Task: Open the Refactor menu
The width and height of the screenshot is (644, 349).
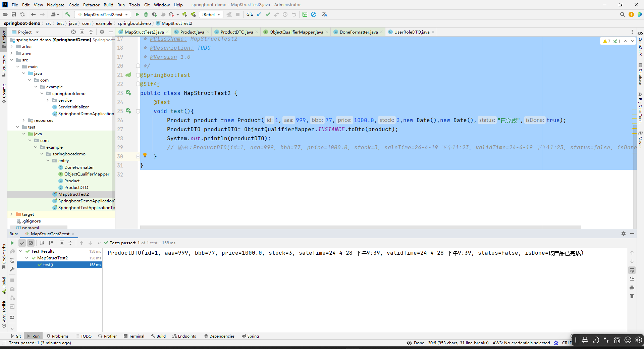Action: tap(91, 5)
